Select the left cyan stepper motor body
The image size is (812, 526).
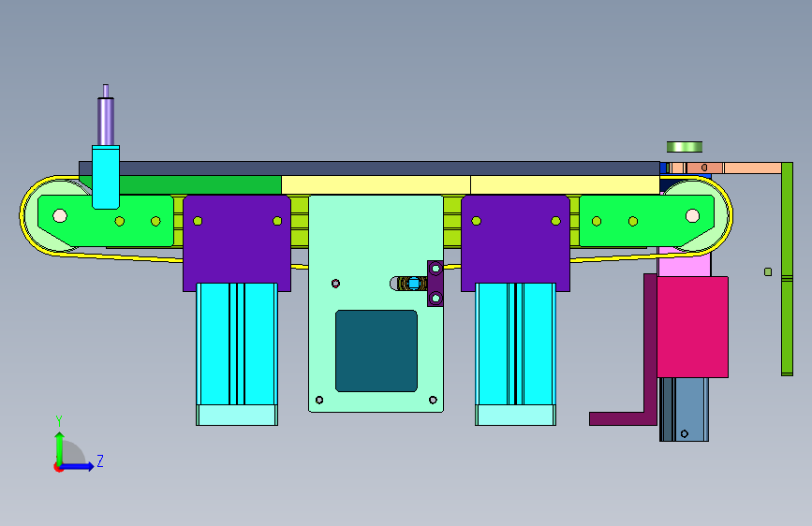click(237, 343)
